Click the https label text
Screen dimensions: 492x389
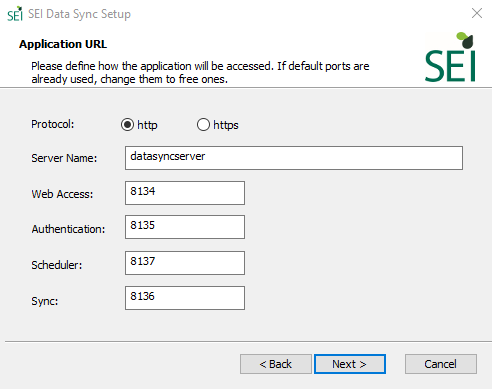click(x=226, y=125)
